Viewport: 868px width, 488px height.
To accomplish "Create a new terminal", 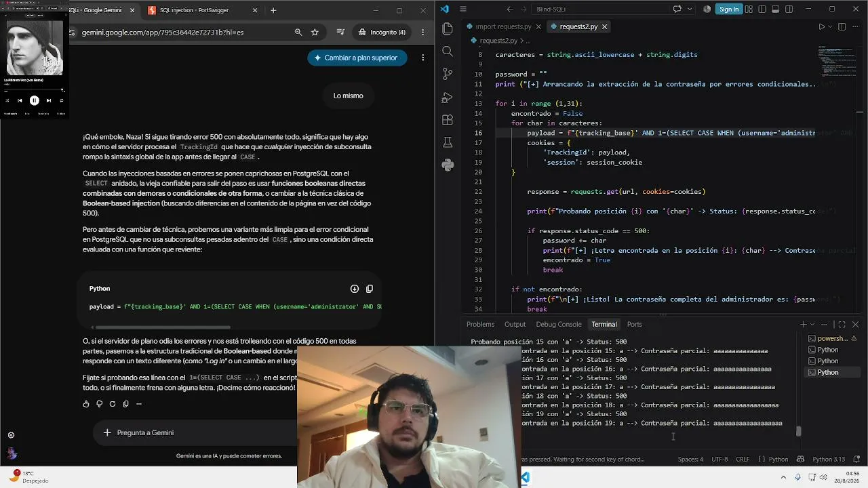I will coord(804,325).
